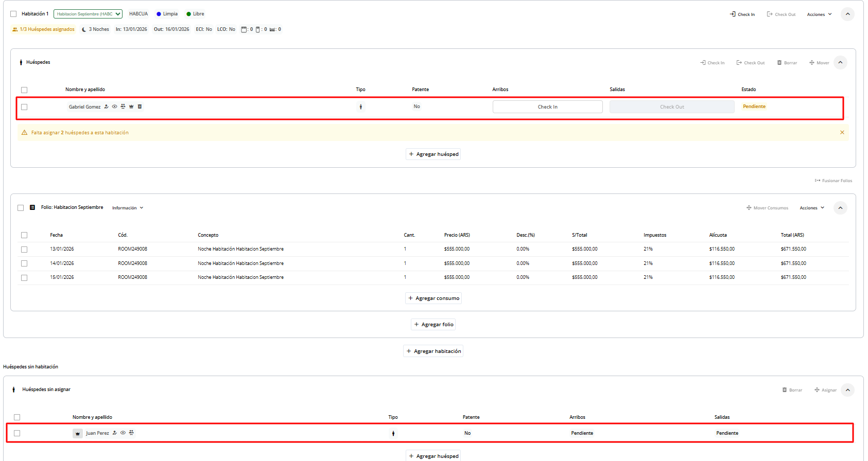Screen dimensions: 868x461
Task: Open the room's Acciones menu
Action: 819,14
